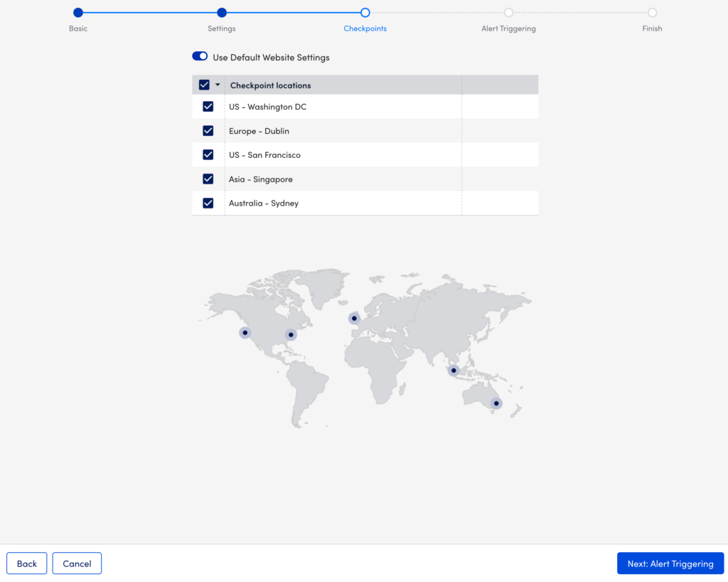Image resolution: width=728 pixels, height=582 pixels.
Task: Click the Finish step indicator circle
Action: point(652,12)
